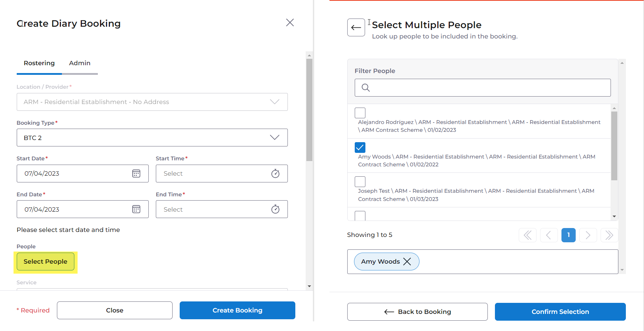
Task: Tick the Alejandro Rodríguez checkbox
Action: [360, 113]
